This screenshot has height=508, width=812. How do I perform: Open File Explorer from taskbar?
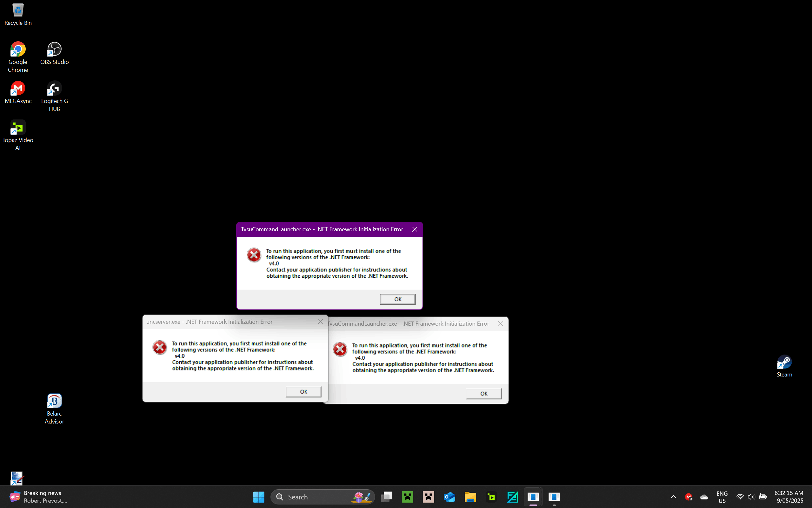coord(470,497)
